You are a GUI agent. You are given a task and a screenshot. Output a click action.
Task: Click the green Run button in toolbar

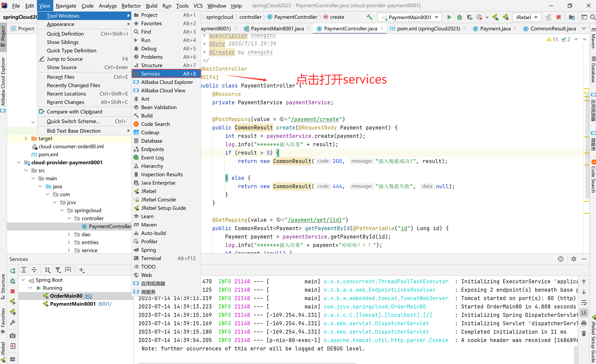click(x=449, y=17)
